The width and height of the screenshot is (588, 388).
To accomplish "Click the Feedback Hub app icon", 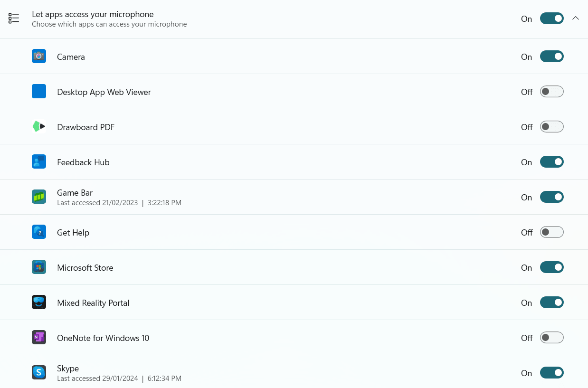I will tap(39, 161).
